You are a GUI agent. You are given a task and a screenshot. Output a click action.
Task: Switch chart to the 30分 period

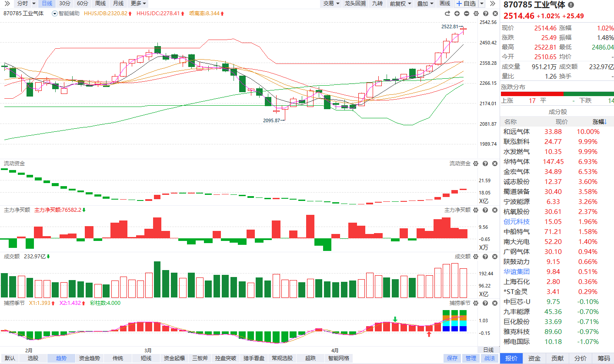click(x=64, y=3)
